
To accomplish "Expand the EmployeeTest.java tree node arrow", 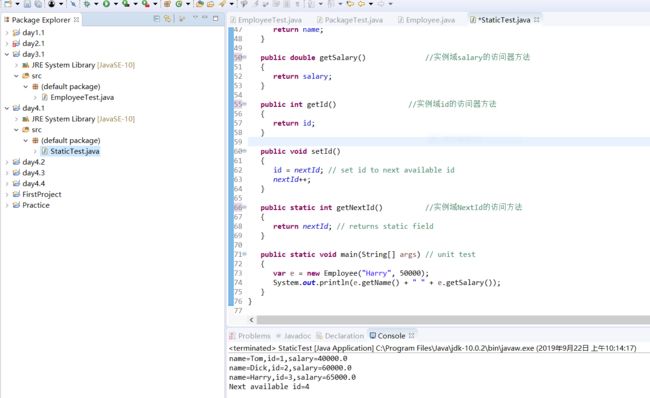I will 35,97.
